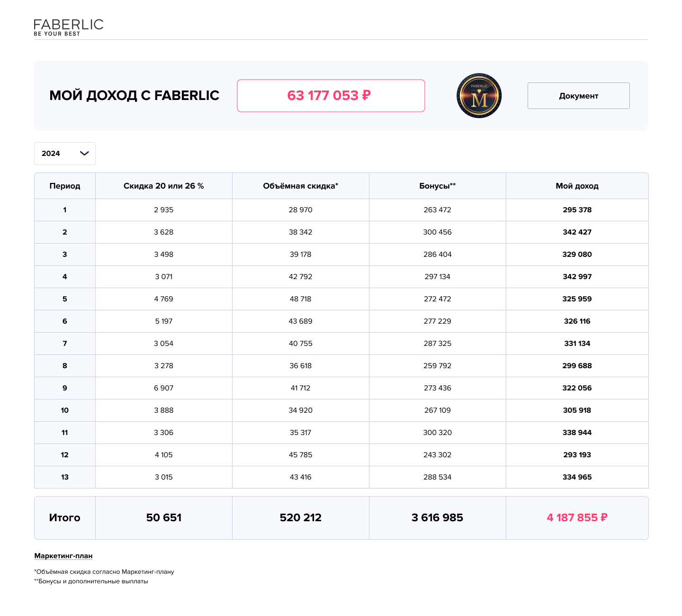Click the Faberlic logo
682x616 pixels.
tap(69, 27)
